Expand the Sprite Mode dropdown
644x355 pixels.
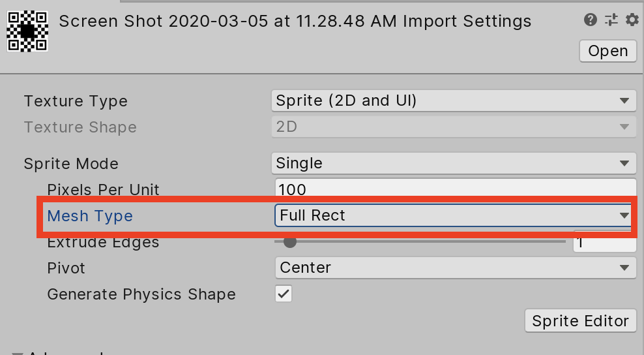[453, 163]
